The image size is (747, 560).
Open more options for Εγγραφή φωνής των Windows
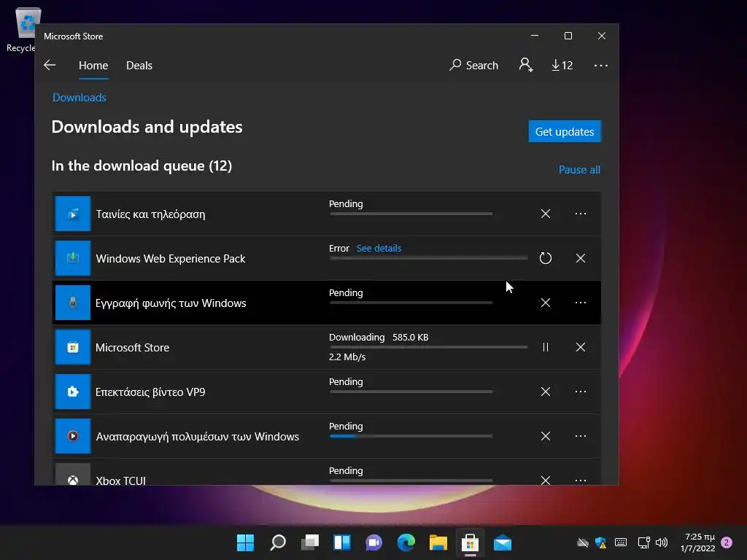pos(580,303)
